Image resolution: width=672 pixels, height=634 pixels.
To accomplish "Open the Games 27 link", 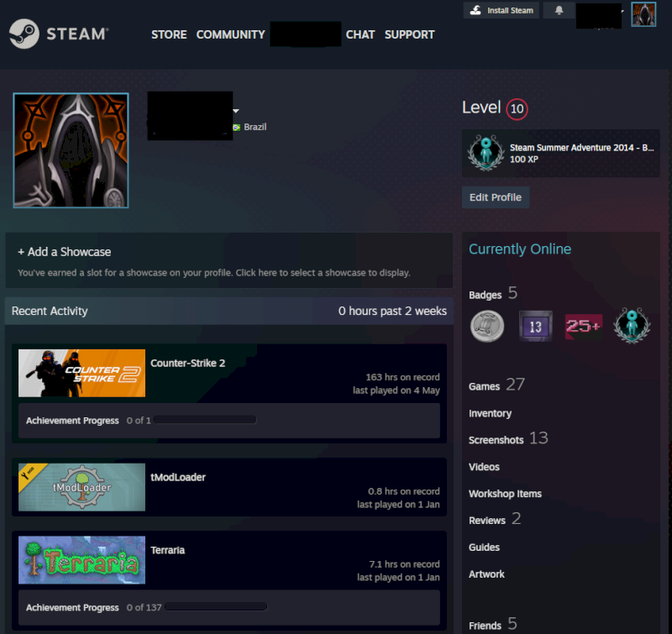I will click(x=496, y=385).
